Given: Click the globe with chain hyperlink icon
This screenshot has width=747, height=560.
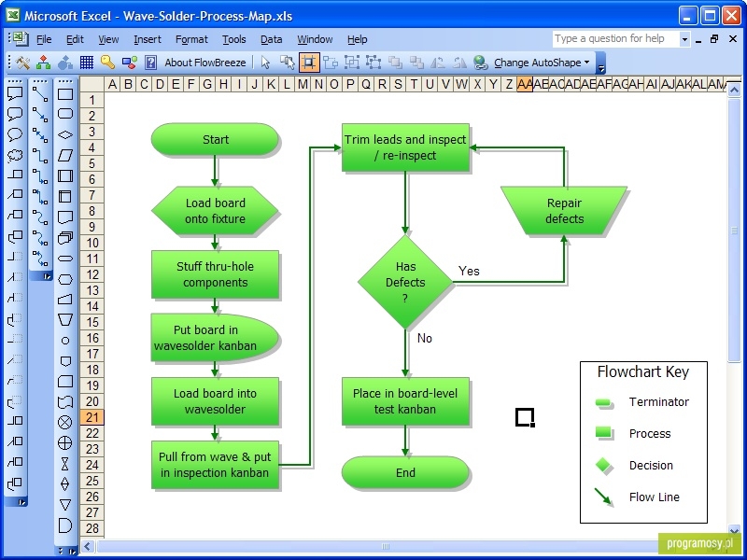Looking at the screenshot, I should pyautogui.click(x=480, y=63).
